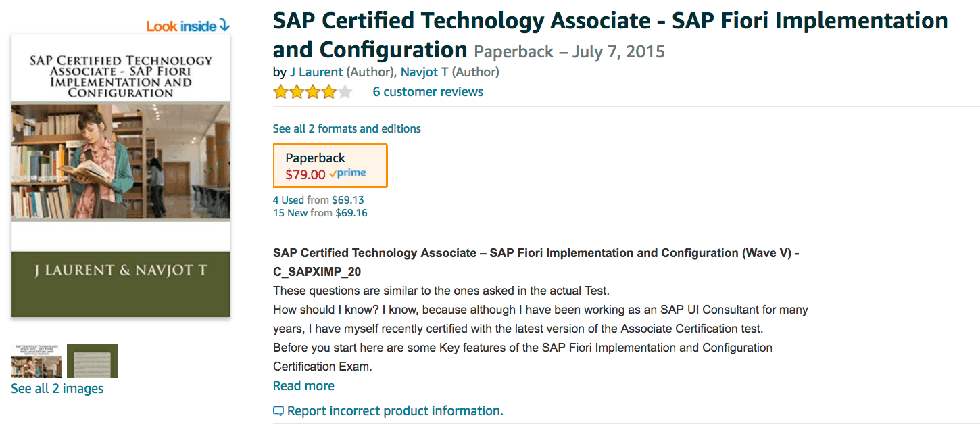The image size is (980, 424).
Task: Click the Look inside arrow label
Action: 188,26
